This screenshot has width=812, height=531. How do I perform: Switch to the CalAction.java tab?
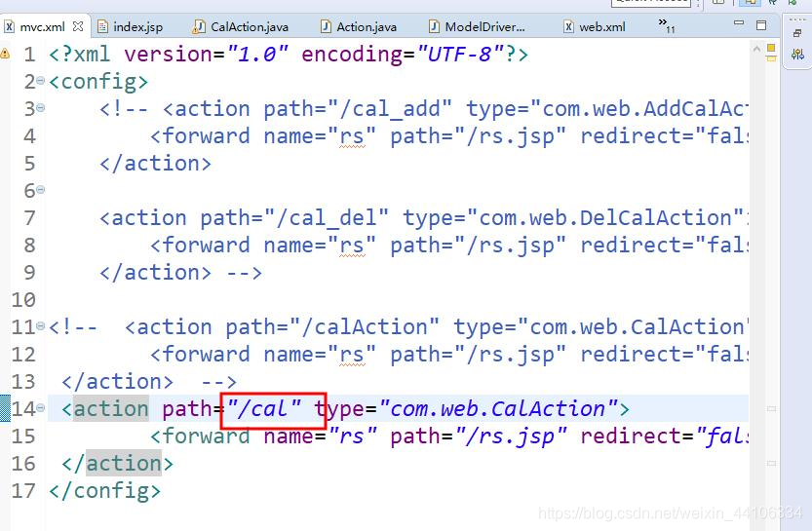click(x=240, y=27)
